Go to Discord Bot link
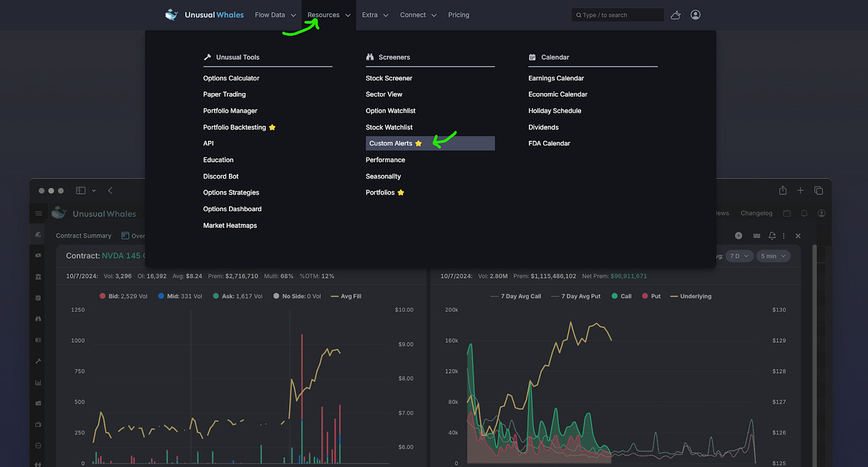The height and width of the screenshot is (467, 868). (x=221, y=177)
